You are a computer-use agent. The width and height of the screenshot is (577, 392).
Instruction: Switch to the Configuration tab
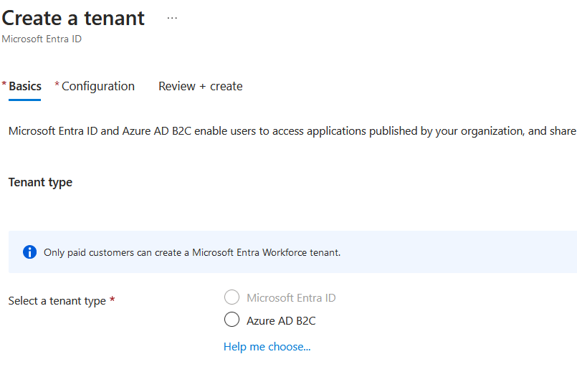click(x=98, y=86)
